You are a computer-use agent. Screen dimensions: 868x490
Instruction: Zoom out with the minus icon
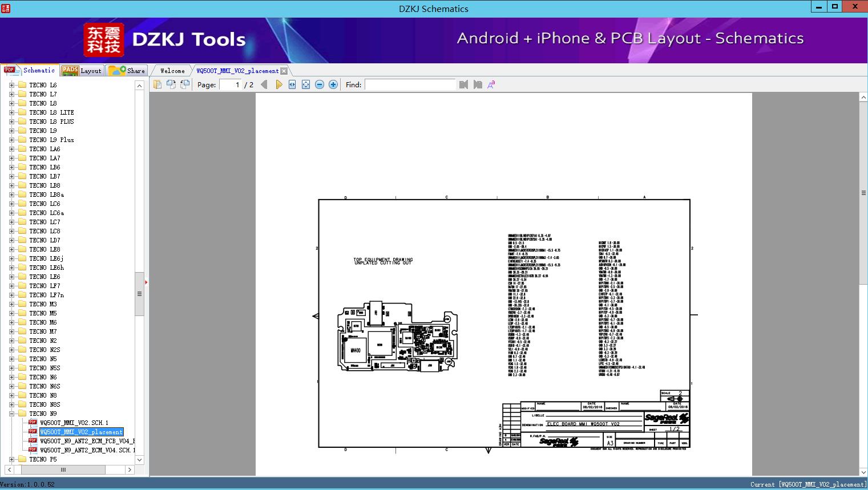[x=320, y=84]
